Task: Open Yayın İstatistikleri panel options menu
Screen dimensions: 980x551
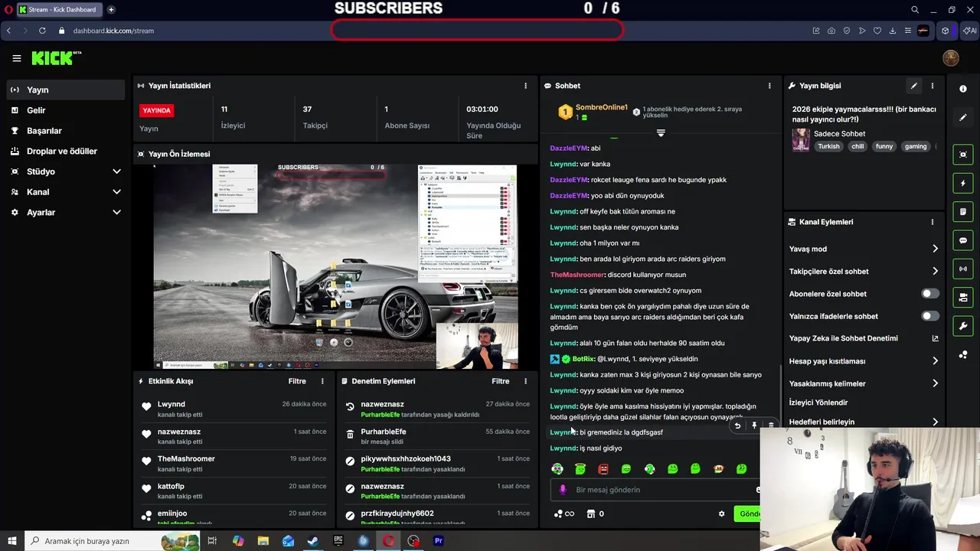Action: click(x=525, y=86)
